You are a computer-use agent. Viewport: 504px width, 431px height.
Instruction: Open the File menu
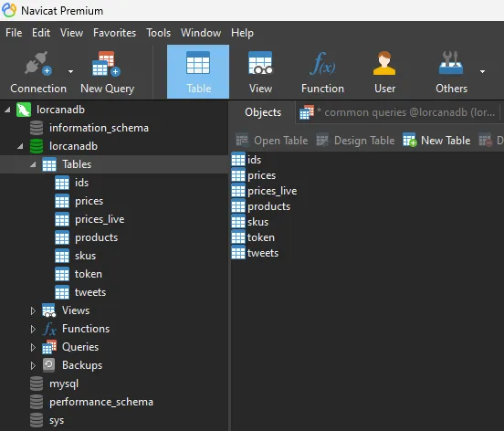click(14, 33)
